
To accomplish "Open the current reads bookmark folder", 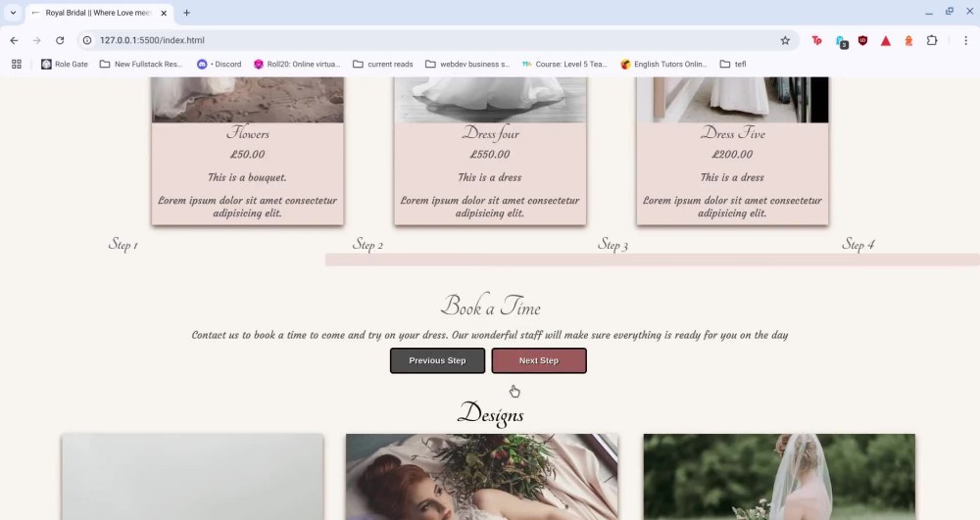I will click(x=382, y=64).
